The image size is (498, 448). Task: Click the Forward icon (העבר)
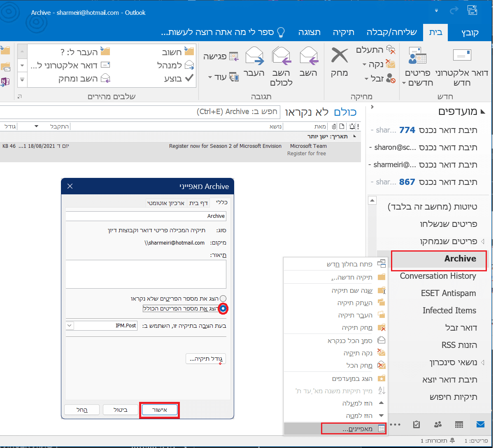tap(254, 56)
